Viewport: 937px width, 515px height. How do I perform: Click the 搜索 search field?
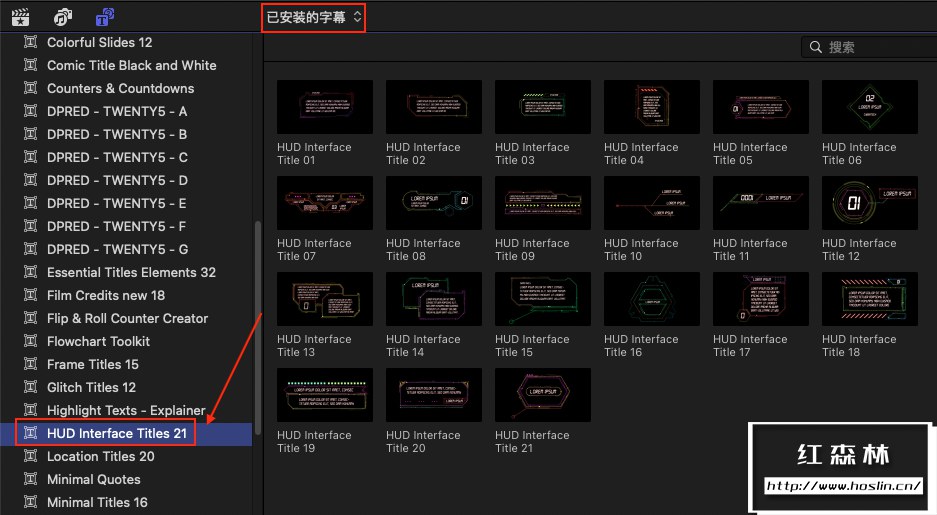869,47
